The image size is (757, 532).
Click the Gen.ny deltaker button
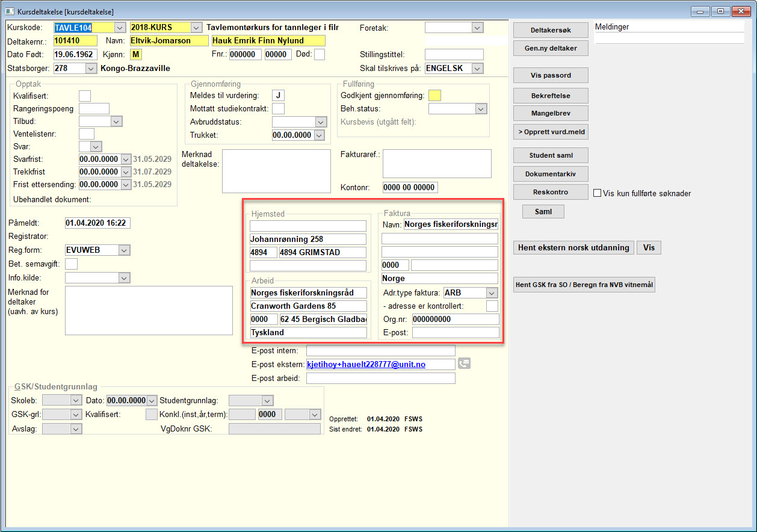pos(551,48)
